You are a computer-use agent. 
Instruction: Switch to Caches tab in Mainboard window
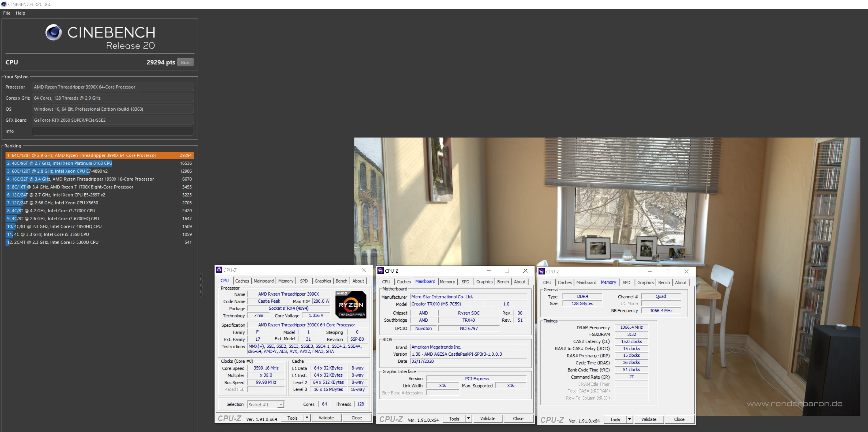pos(404,282)
